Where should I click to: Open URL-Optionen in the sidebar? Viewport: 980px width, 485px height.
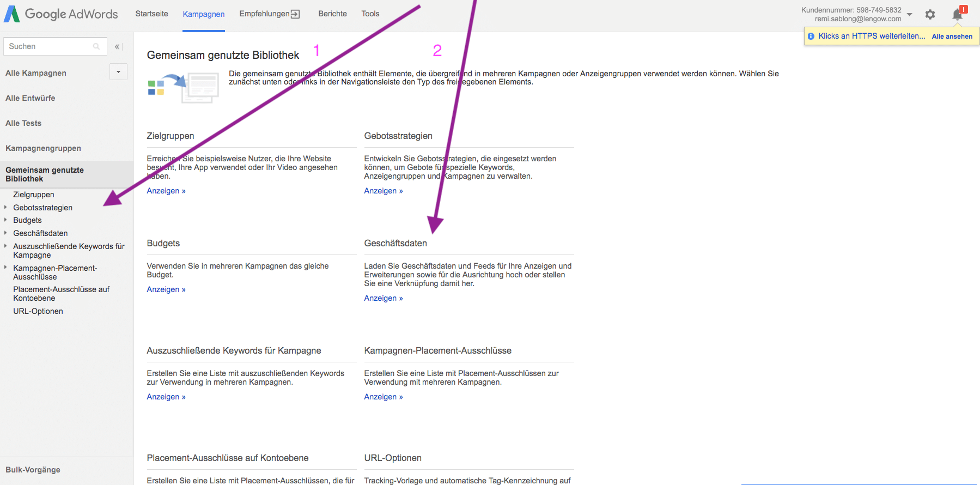pyautogui.click(x=38, y=311)
